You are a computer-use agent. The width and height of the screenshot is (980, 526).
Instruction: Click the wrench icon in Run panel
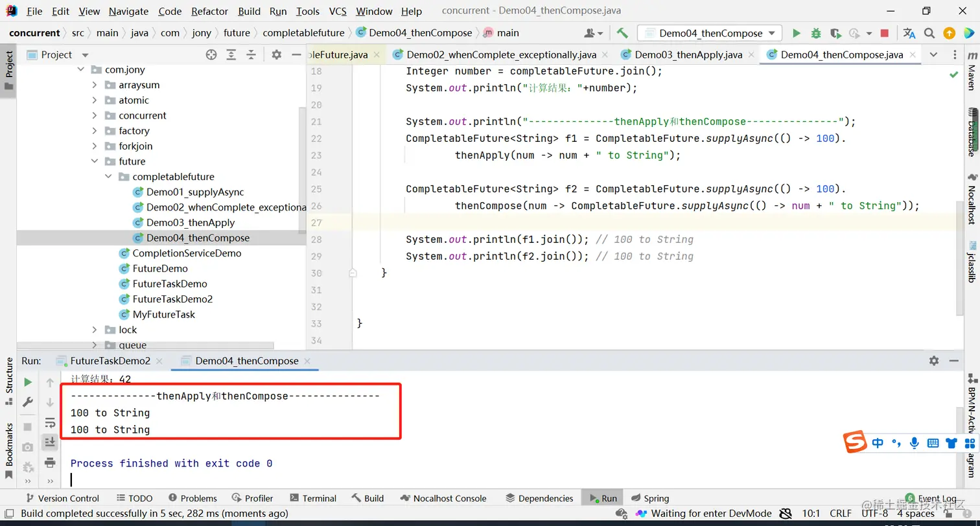click(x=28, y=402)
